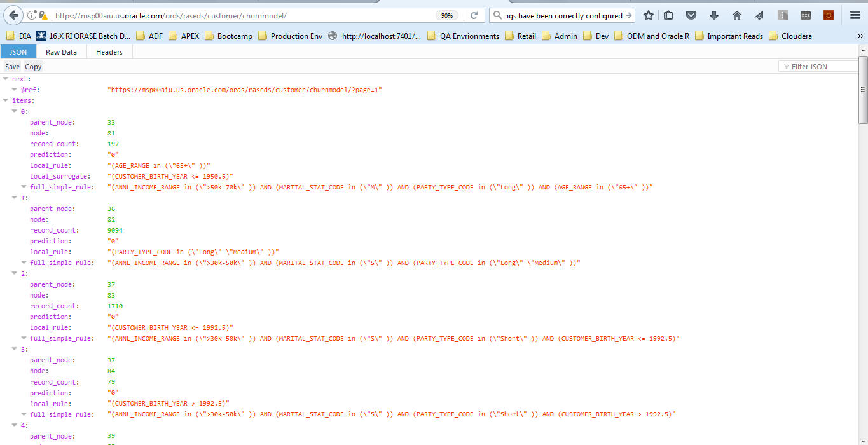
Task: Open the Admin bookmark folder
Action: [560, 36]
